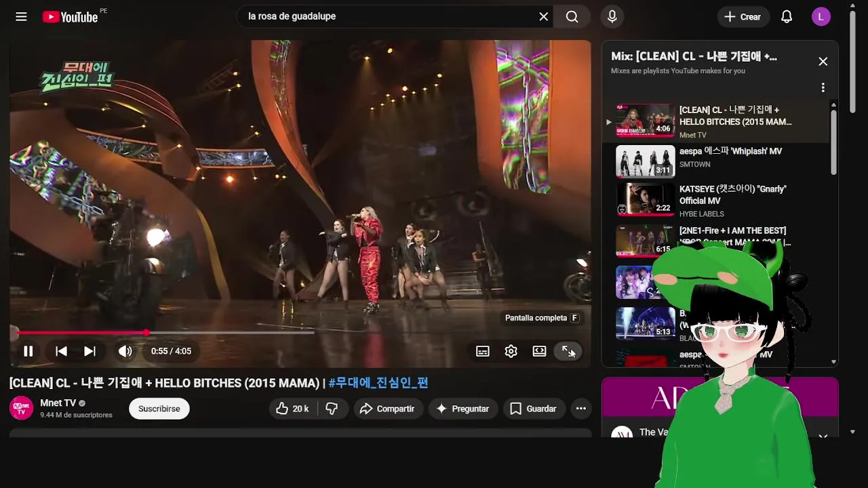
Task: Skip to the previous video
Action: click(x=61, y=351)
